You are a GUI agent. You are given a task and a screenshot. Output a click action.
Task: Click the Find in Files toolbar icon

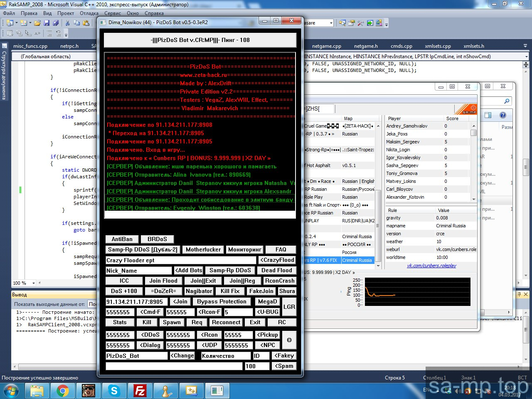[x=342, y=23]
